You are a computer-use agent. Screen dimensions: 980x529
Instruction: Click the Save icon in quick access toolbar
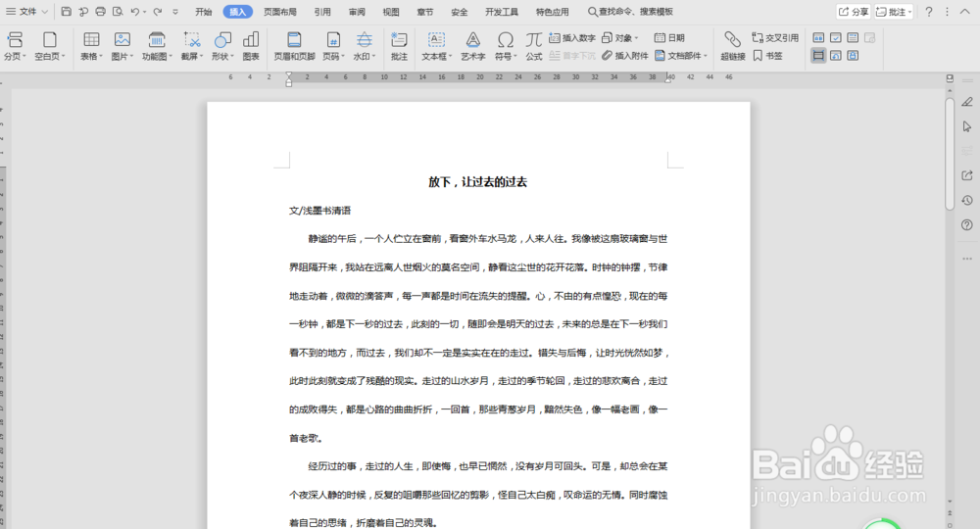[67, 11]
